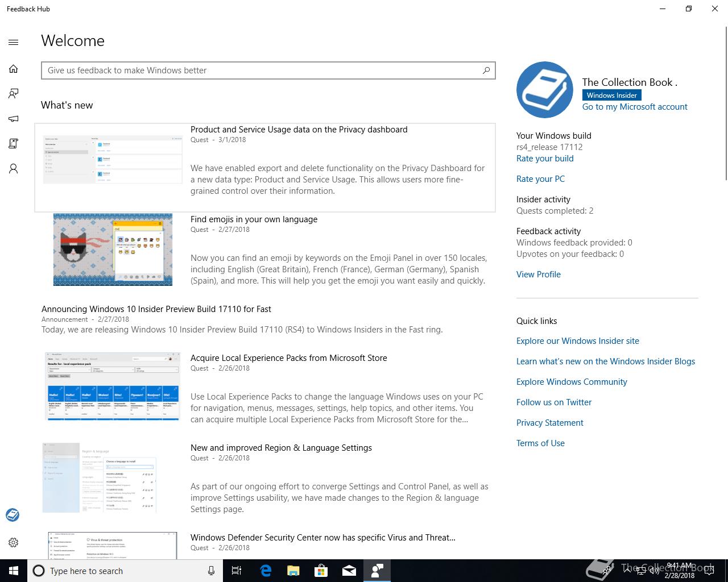Open Mail app from taskbar
The width and height of the screenshot is (728, 582).
pyautogui.click(x=349, y=571)
